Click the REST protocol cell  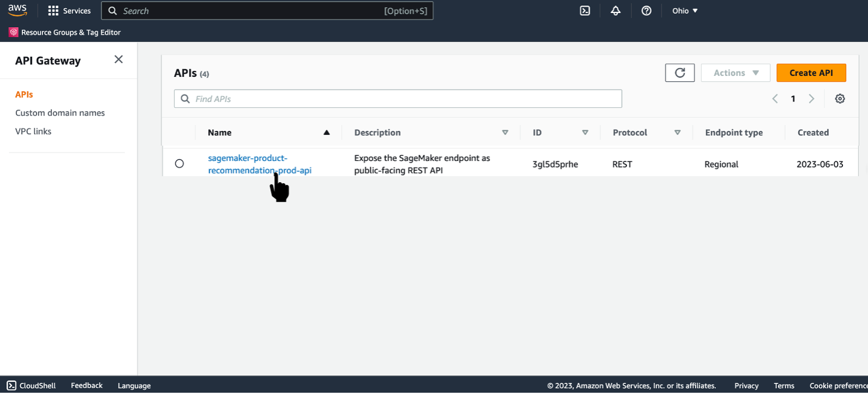coord(622,164)
